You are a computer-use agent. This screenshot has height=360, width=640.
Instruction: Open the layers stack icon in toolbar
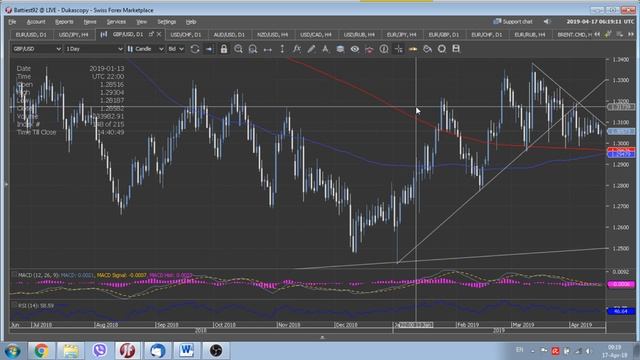[340, 49]
